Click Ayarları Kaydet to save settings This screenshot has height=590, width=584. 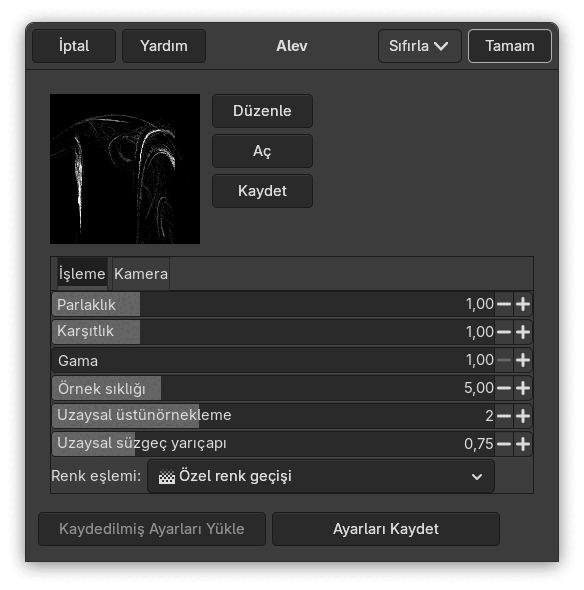[x=386, y=529]
